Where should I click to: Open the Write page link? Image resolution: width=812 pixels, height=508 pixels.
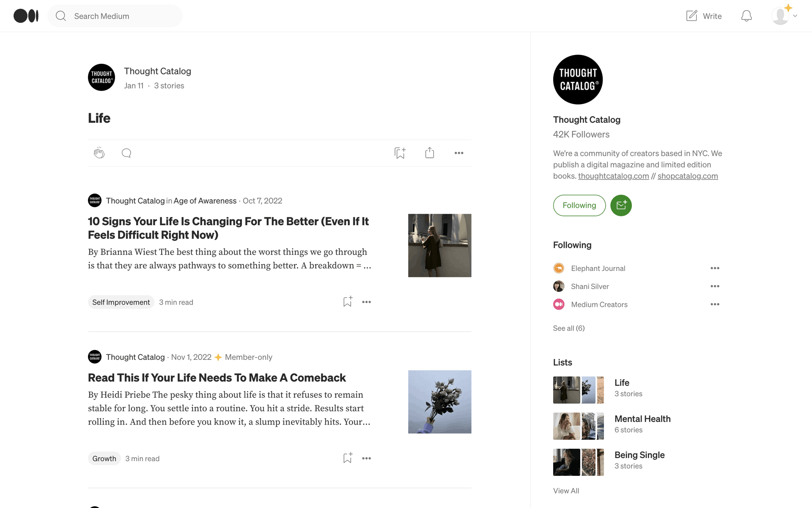(x=712, y=16)
